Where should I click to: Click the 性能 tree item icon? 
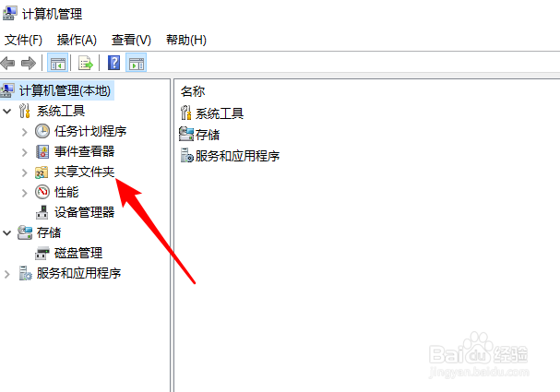point(42,192)
